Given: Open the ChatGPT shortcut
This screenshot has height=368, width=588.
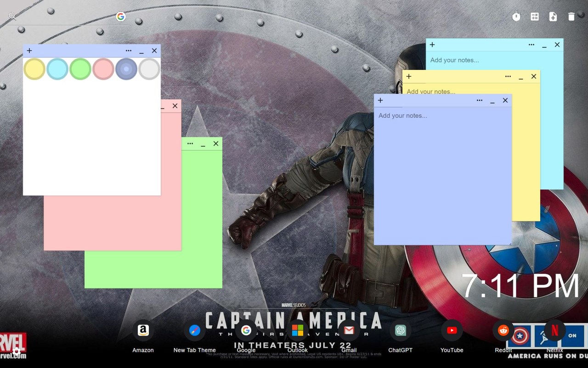Looking at the screenshot, I should (401, 330).
